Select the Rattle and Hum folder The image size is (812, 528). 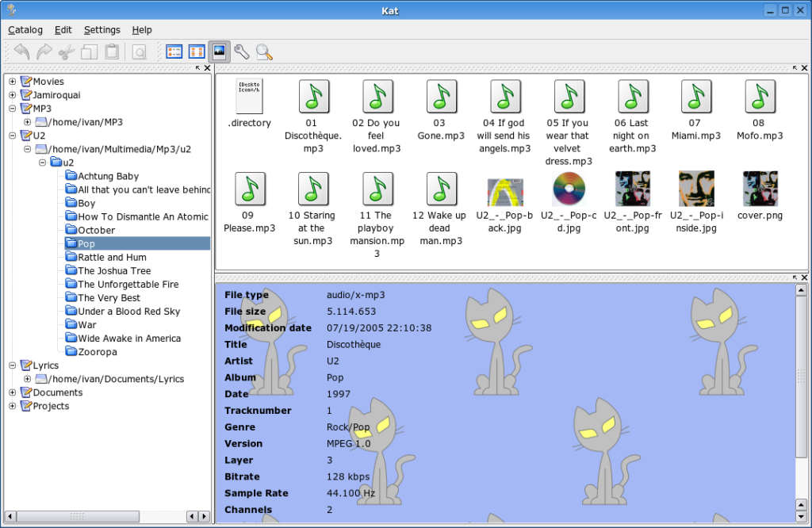(x=105, y=257)
